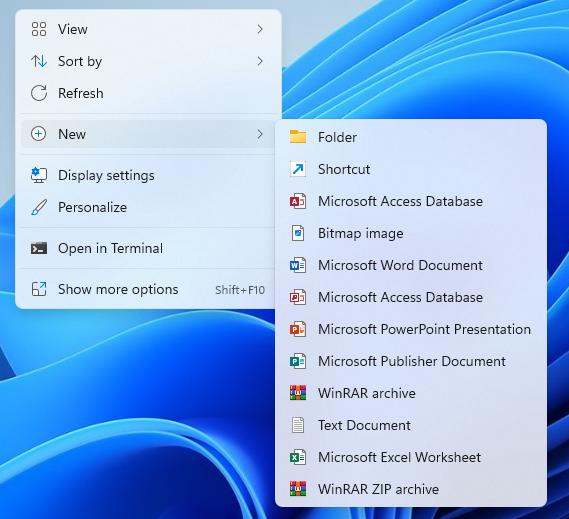The width and height of the screenshot is (569, 519).
Task: Click the Open in Terminal icon
Action: (39, 248)
